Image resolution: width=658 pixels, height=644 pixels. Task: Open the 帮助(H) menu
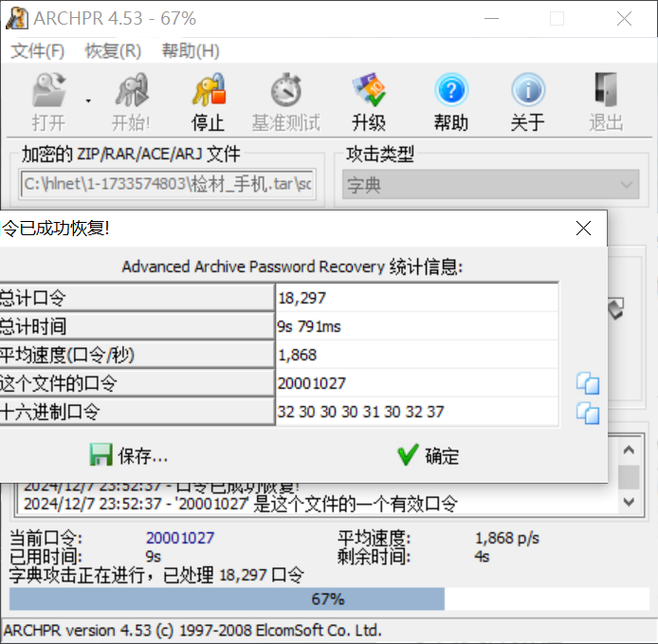[191, 51]
